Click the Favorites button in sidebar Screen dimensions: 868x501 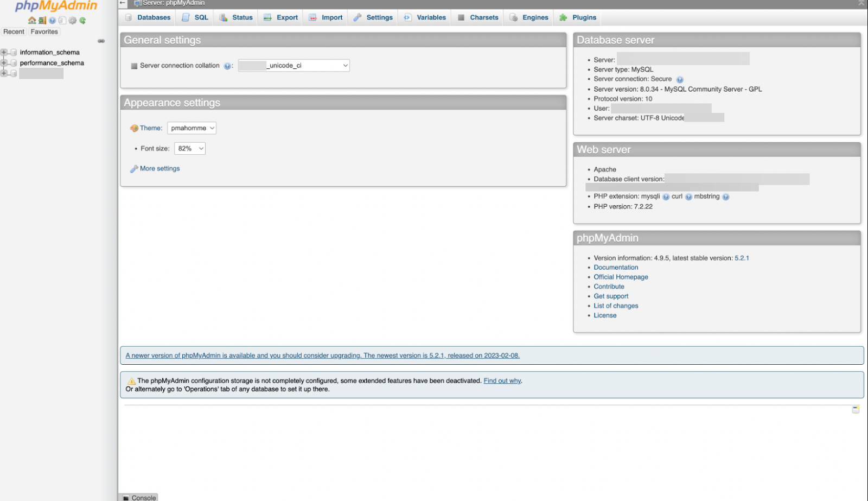44,32
